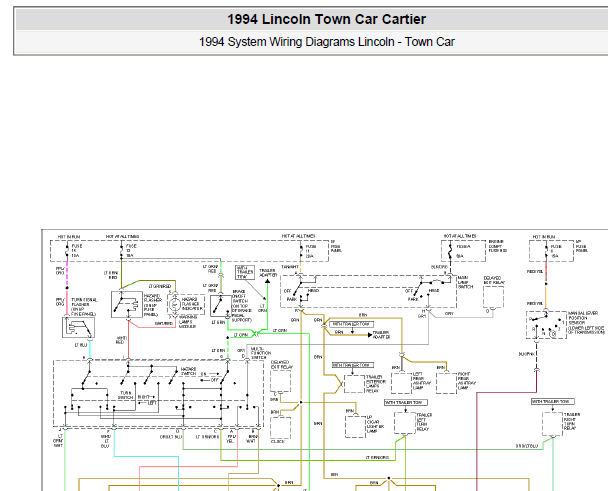The width and height of the screenshot is (608, 491).
Task: Click the hazard flasher indicator lamp symbol
Action: (x=174, y=305)
